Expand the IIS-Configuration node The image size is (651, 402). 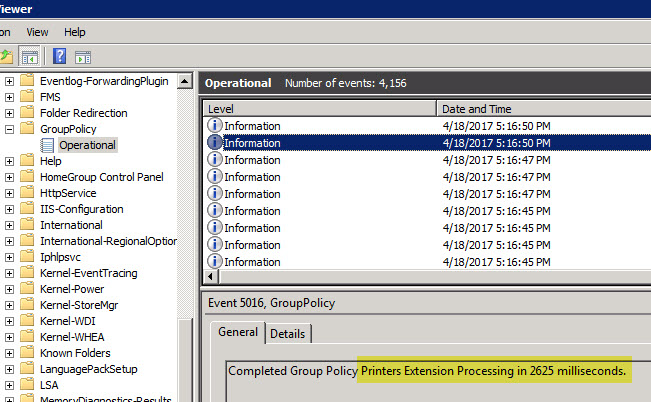pos(9,209)
